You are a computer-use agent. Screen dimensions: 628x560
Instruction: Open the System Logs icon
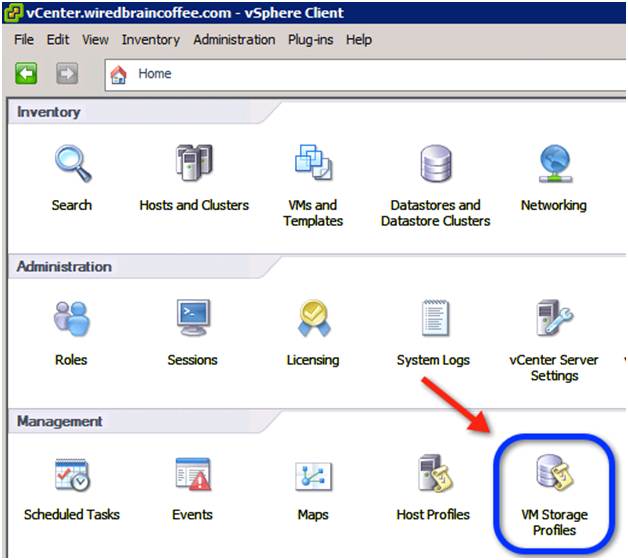(x=435, y=318)
